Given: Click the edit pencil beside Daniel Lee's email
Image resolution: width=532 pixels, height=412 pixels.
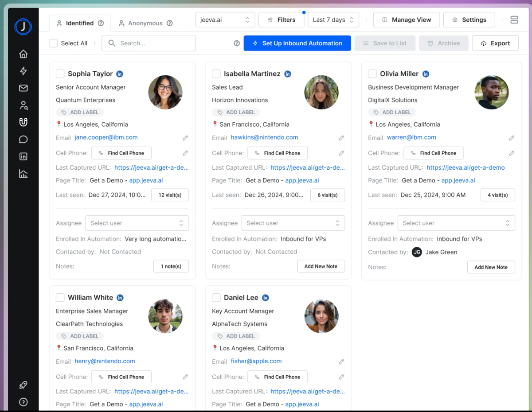Looking at the screenshot, I should click(x=341, y=361).
